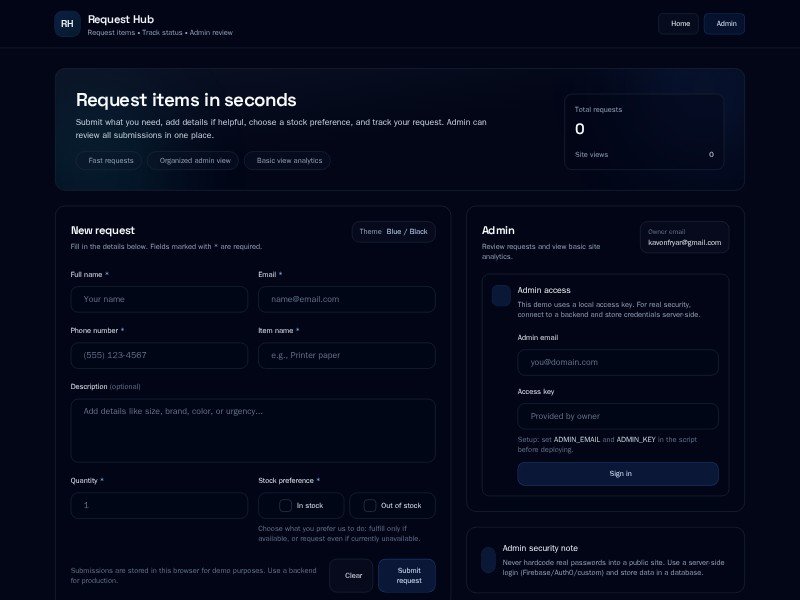800x600 pixels.
Task: Click the Fast requests pill
Action: click(109, 160)
